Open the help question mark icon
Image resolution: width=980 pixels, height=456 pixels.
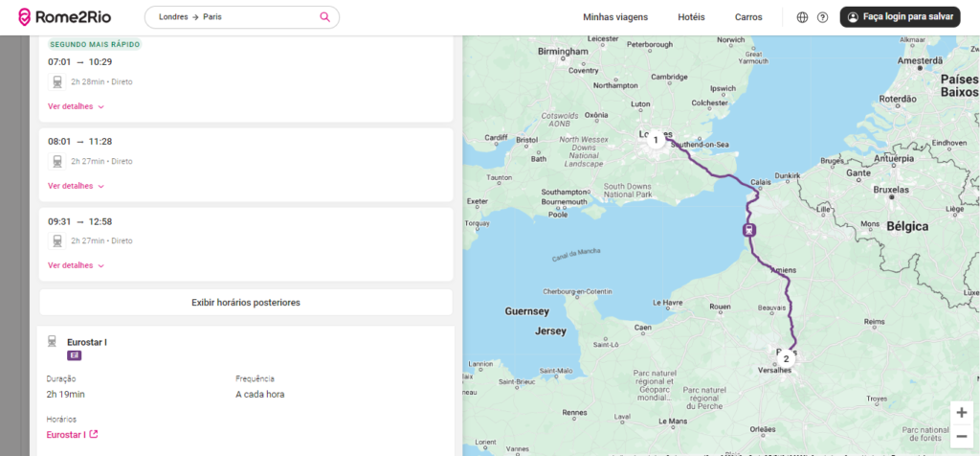822,17
